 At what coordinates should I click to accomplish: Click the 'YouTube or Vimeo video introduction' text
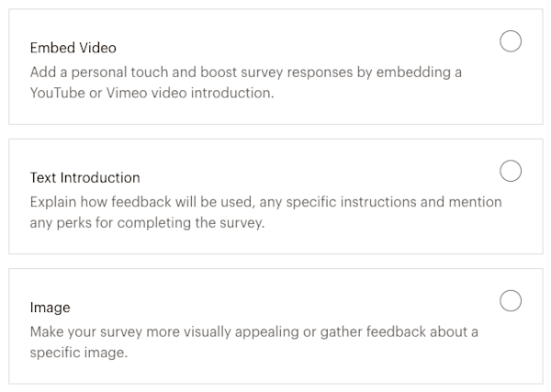(x=152, y=93)
